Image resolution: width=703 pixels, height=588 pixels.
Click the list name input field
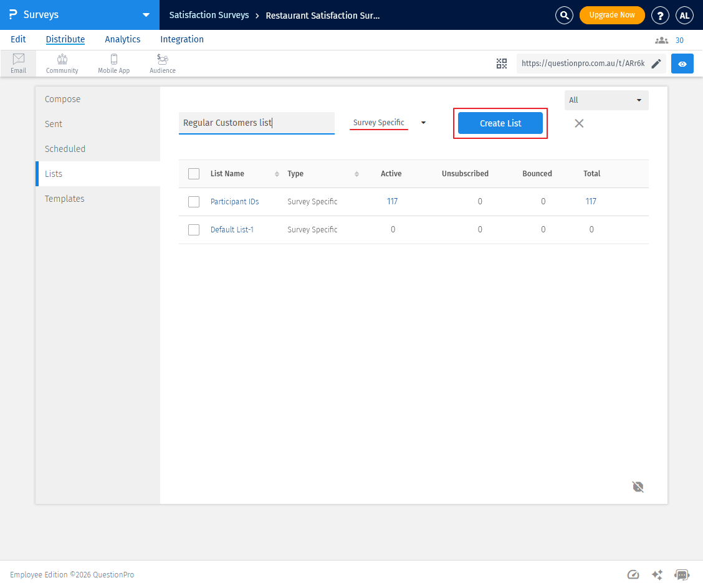[256, 123]
